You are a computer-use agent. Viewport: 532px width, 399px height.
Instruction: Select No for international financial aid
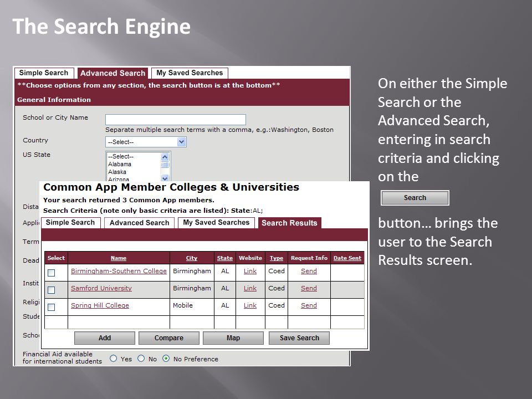(x=141, y=359)
